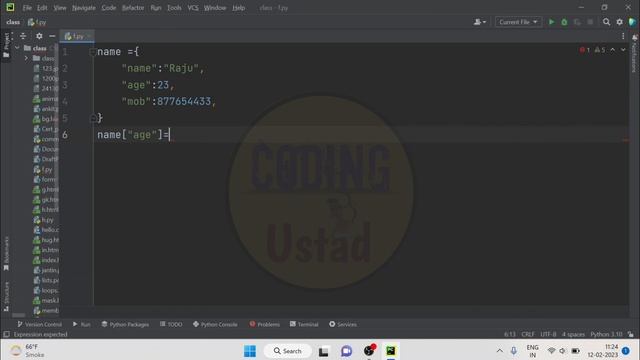Click the CRLF line separator status

528,334
